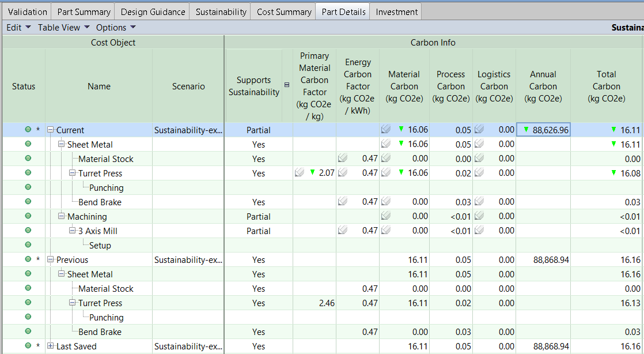Click the Material Carbon column header

[x=404, y=86]
